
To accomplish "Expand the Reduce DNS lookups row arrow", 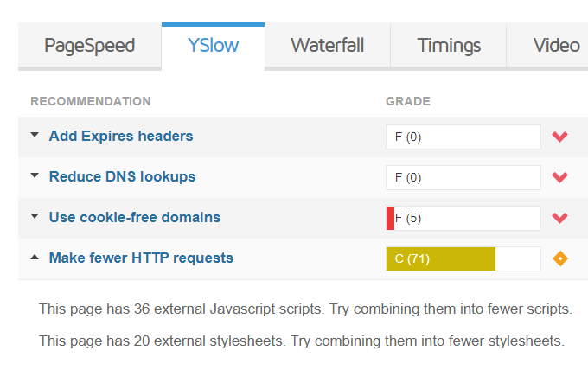I will (x=35, y=175).
